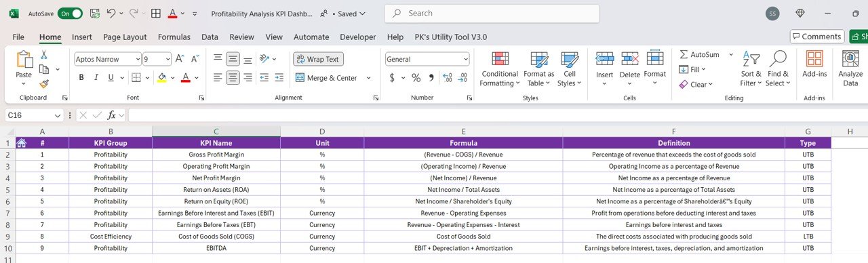The height and width of the screenshot is (263, 868).
Task: Toggle Bold formatting
Action: 81,78
